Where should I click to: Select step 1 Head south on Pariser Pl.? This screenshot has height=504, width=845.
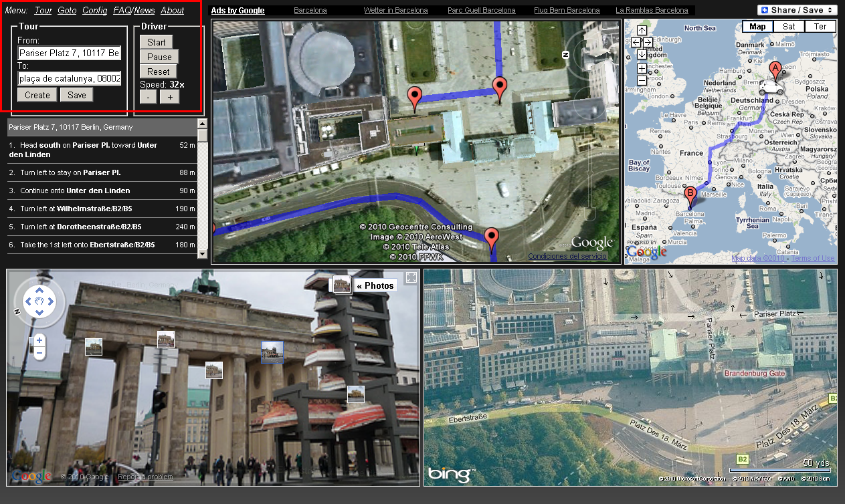[x=102, y=150]
